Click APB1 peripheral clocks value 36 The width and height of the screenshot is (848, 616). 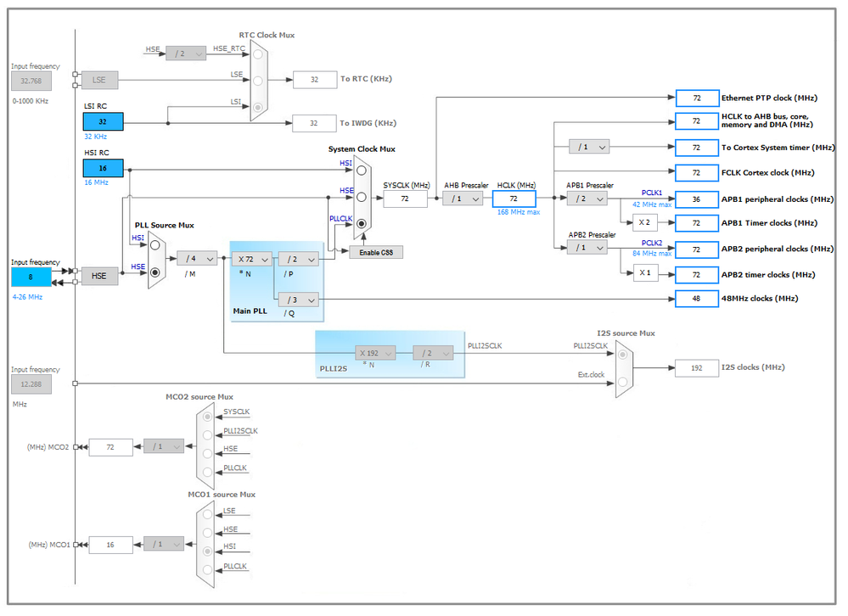tap(697, 199)
